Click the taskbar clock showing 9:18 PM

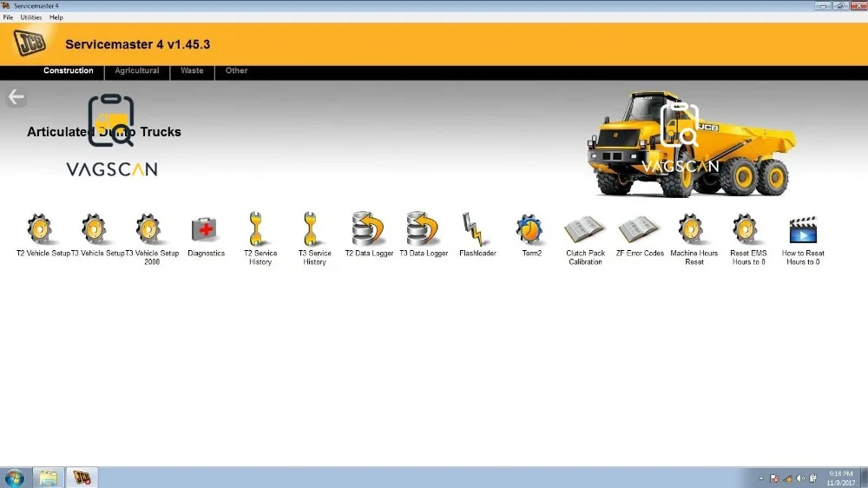click(x=840, y=478)
